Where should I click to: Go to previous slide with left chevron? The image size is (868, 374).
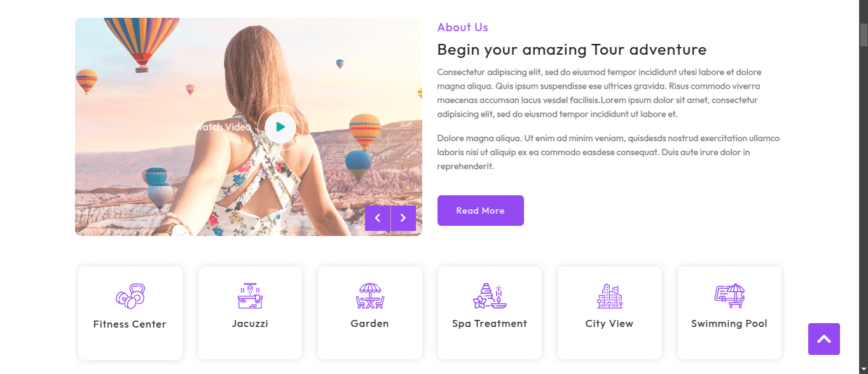[378, 218]
